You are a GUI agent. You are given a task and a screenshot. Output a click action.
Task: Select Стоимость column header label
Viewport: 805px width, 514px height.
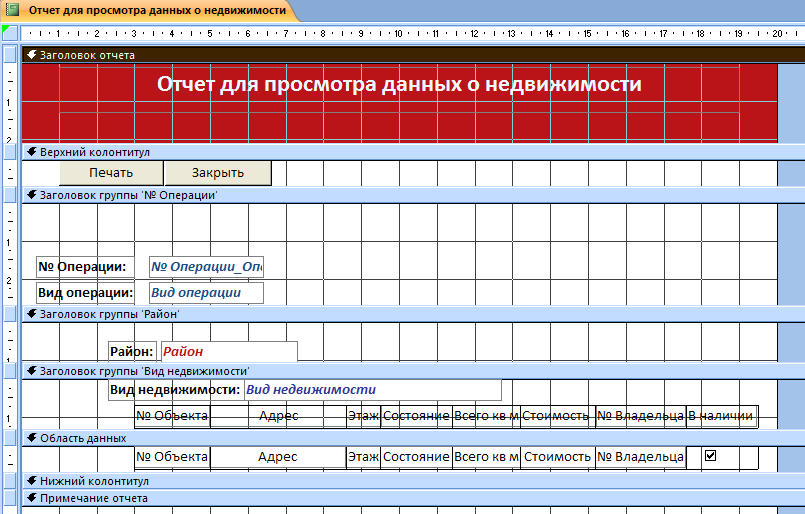point(558,416)
